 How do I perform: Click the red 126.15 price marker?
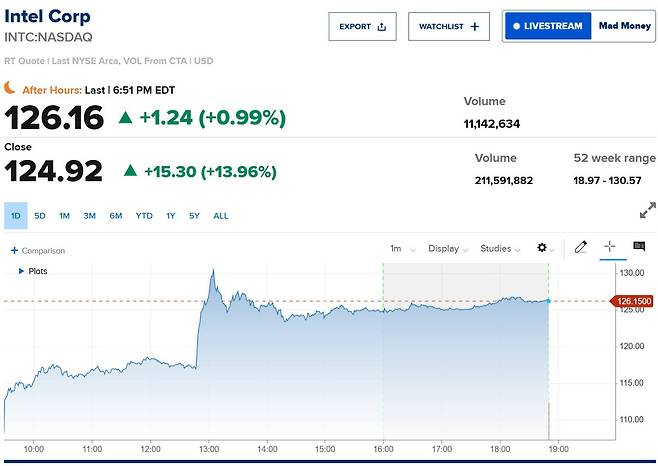click(632, 301)
